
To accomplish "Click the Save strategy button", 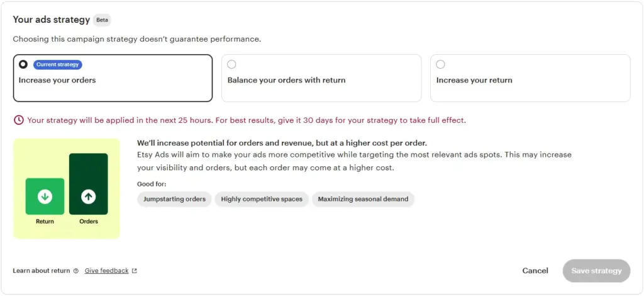I will 596,271.
